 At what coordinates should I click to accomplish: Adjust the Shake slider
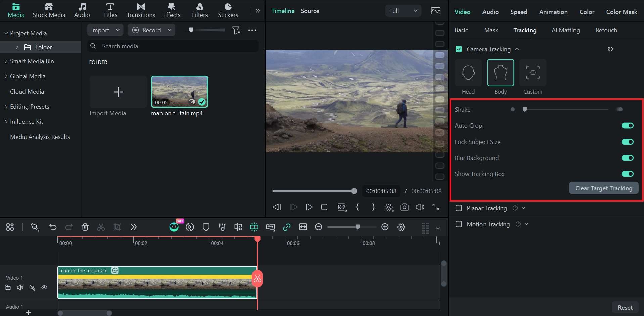[566, 109]
